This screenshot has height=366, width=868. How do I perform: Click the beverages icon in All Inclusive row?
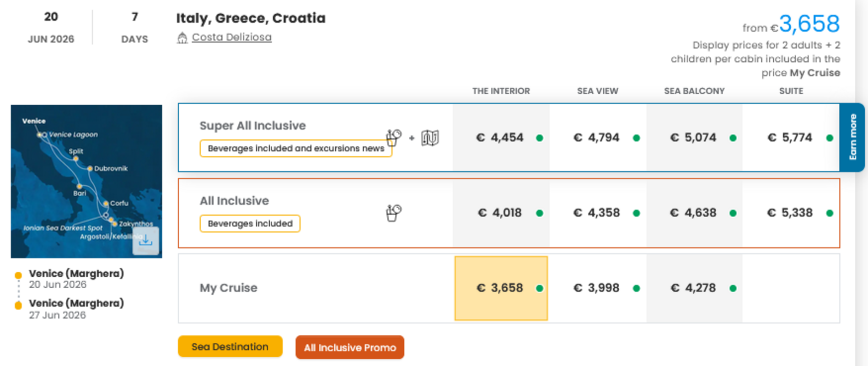(x=393, y=213)
